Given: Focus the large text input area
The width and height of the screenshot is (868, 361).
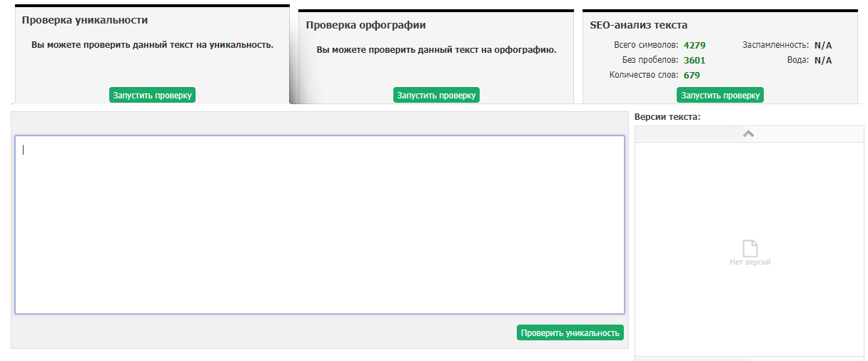Looking at the screenshot, I should [x=320, y=225].
